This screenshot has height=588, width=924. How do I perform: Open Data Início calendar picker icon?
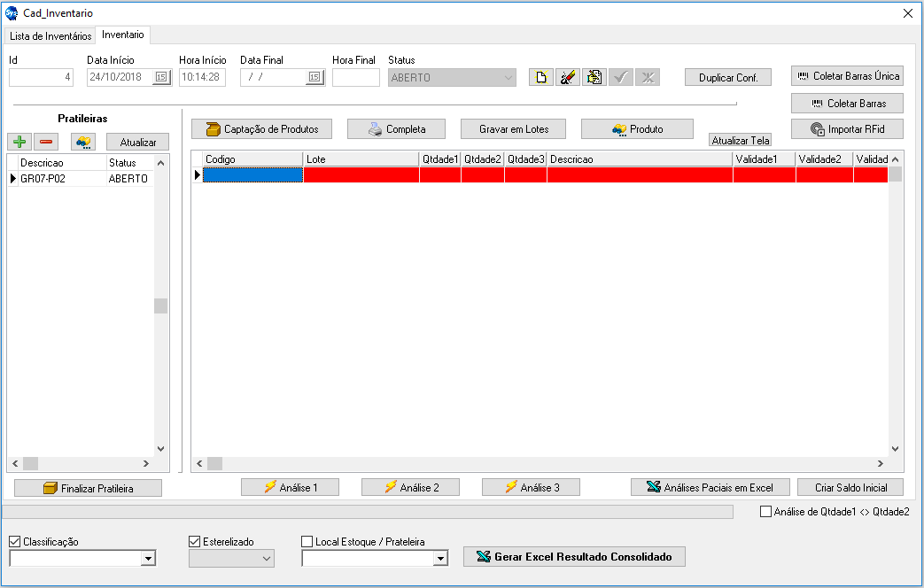(160, 77)
